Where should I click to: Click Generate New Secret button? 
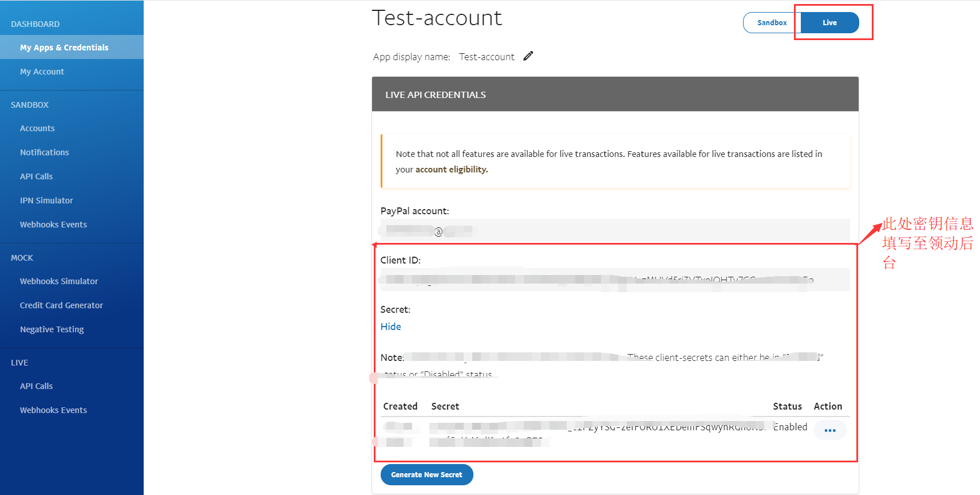tap(426, 475)
